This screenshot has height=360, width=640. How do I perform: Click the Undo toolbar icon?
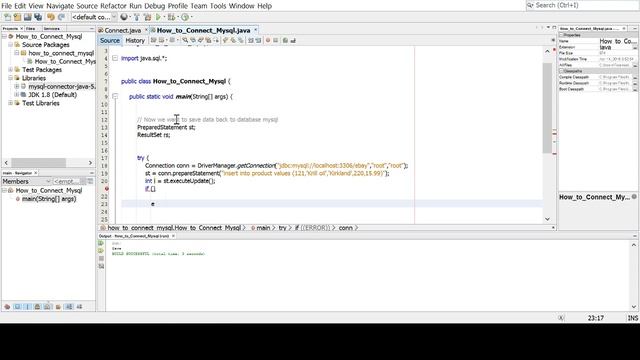click(51, 17)
